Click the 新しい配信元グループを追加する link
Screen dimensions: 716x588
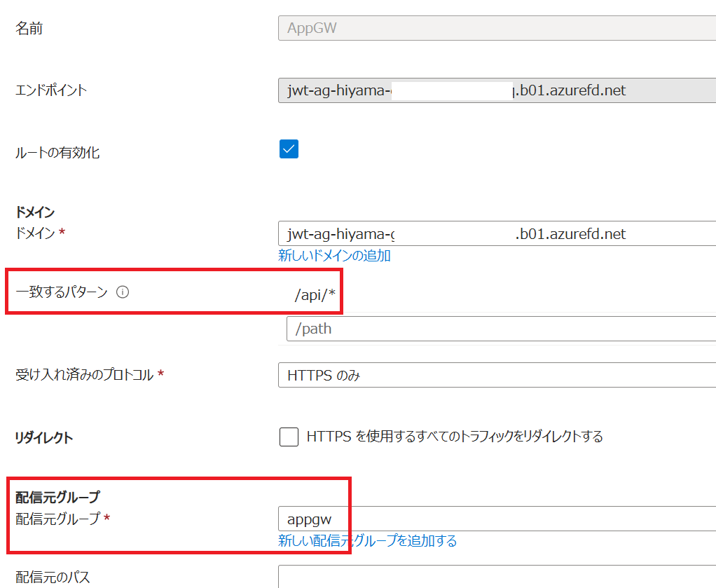368,540
